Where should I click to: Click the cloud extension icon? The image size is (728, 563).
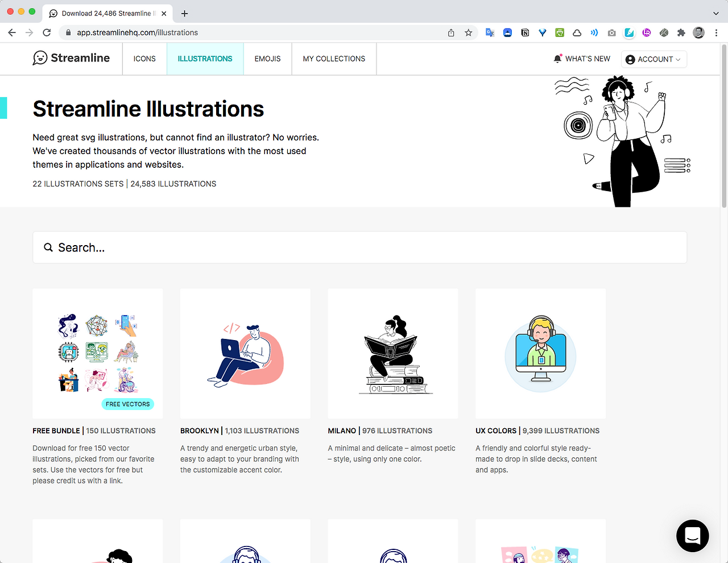(577, 33)
